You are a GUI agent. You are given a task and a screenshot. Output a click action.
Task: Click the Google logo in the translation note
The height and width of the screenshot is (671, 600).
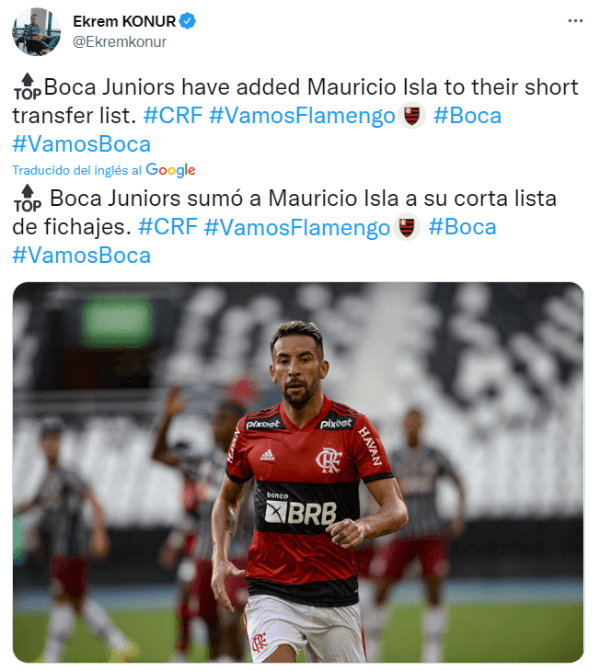pyautogui.click(x=170, y=170)
